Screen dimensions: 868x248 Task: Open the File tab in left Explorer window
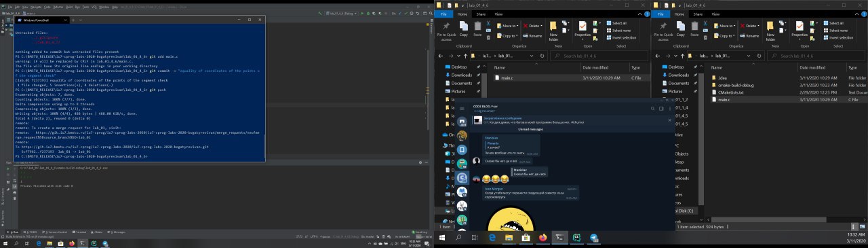coord(443,14)
